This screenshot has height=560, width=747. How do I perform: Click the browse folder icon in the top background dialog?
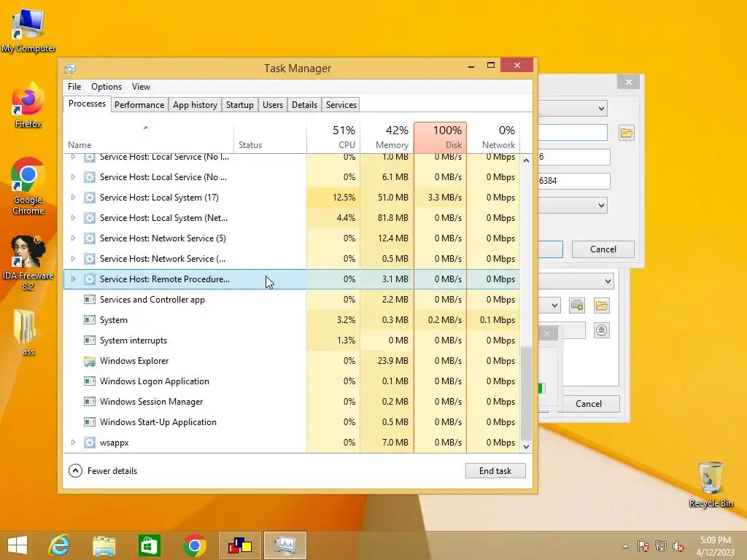[627, 133]
